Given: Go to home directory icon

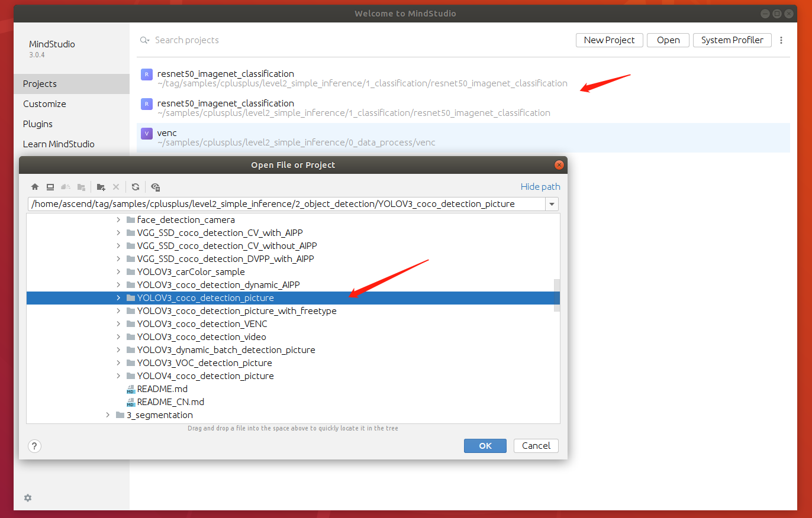Looking at the screenshot, I should 35,187.
